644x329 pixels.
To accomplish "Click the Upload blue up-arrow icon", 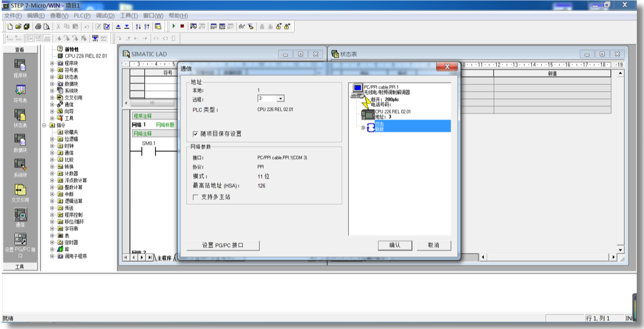I will tap(118, 26).
